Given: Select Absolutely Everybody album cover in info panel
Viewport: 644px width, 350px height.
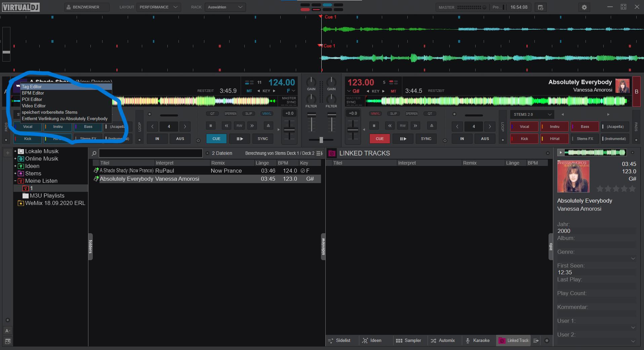Looking at the screenshot, I should point(573,176).
